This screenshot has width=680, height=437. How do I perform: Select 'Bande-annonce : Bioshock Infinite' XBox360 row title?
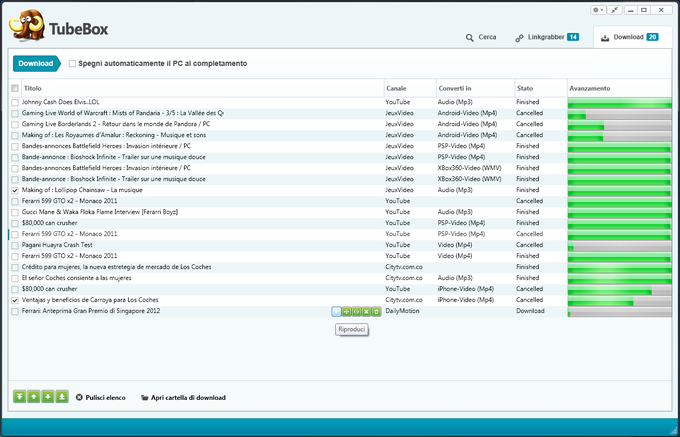coord(114,179)
